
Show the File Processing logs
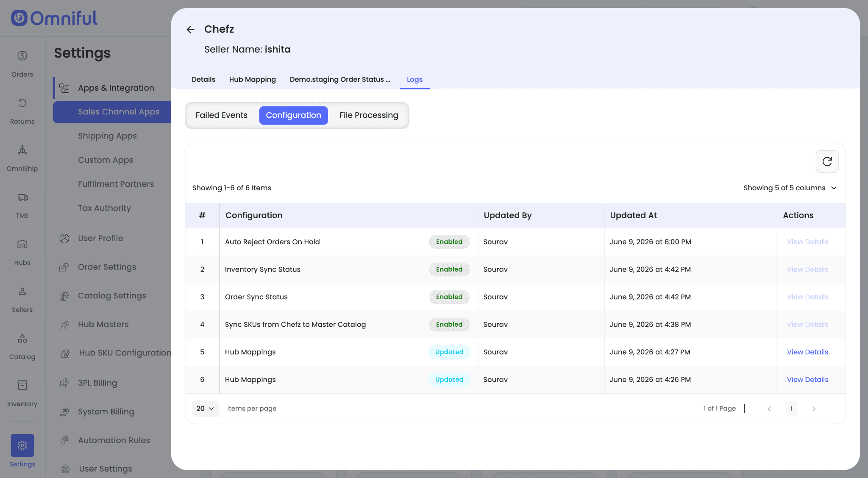[x=369, y=115]
